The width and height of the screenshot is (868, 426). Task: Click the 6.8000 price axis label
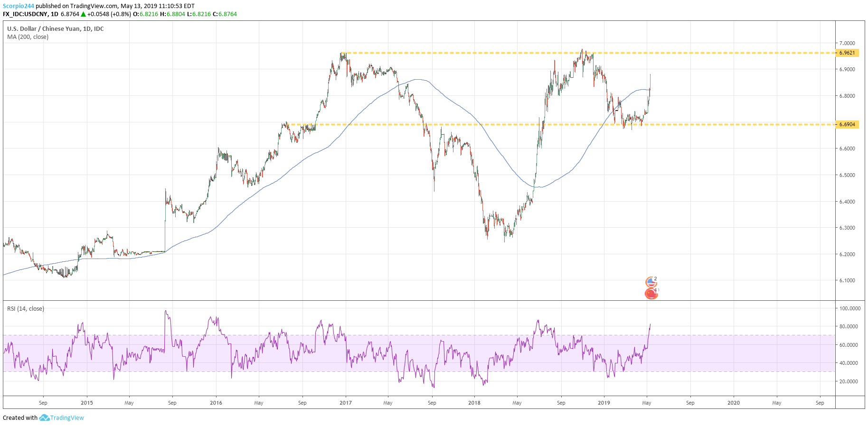coord(847,96)
